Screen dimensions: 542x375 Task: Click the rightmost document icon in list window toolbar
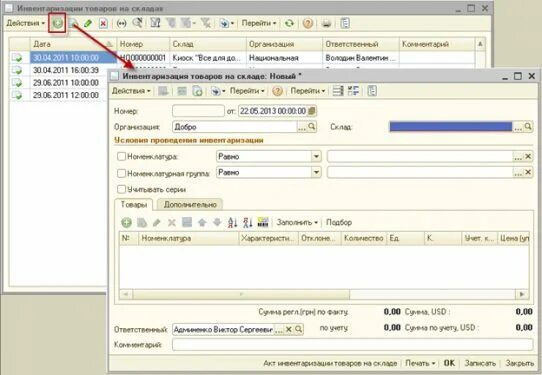345,24
